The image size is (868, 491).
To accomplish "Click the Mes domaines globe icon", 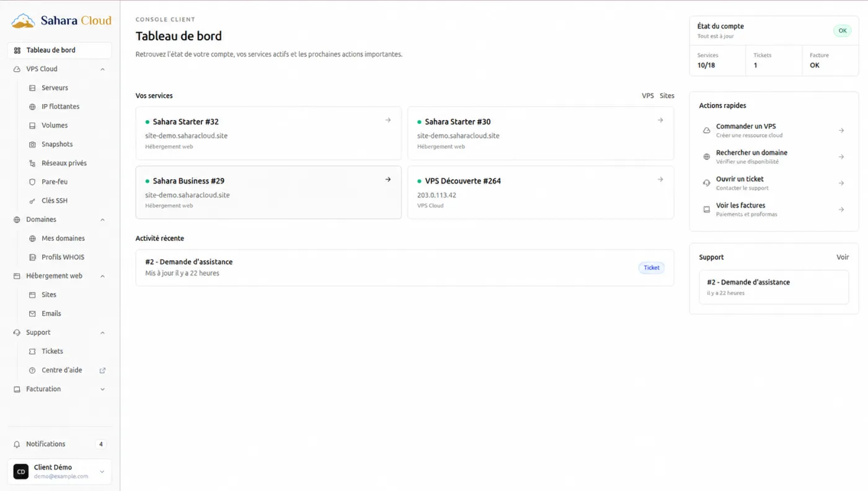I will 33,238.
